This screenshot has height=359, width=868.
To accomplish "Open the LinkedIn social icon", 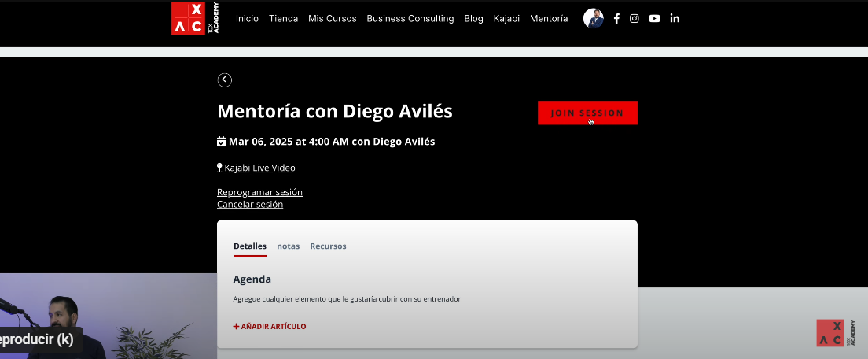I will [675, 18].
